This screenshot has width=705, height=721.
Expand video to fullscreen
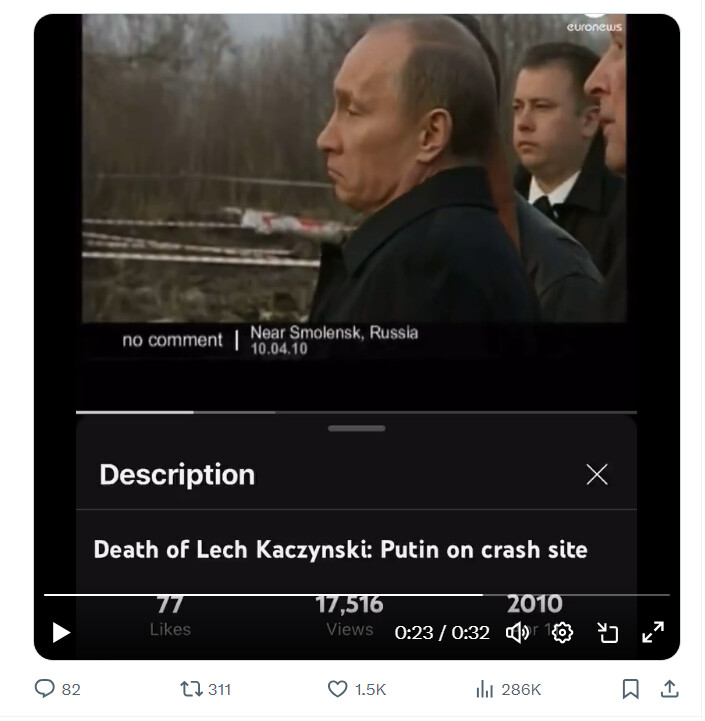[655, 635]
